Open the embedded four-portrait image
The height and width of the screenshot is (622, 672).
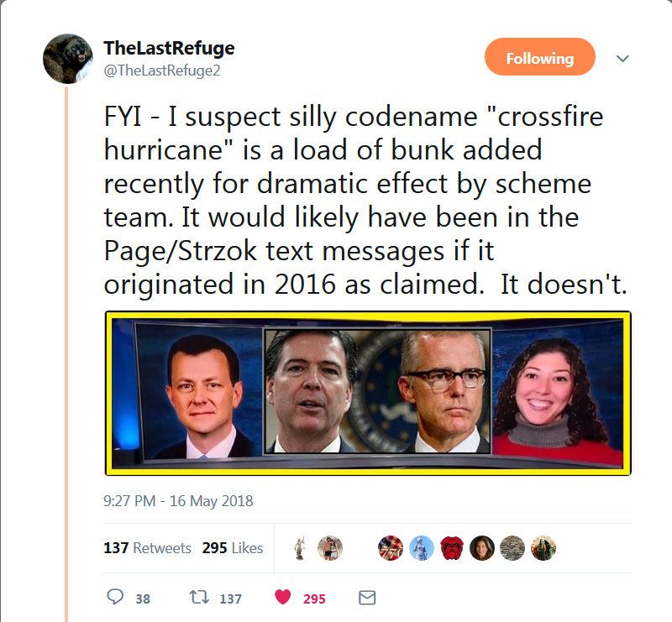(368, 393)
